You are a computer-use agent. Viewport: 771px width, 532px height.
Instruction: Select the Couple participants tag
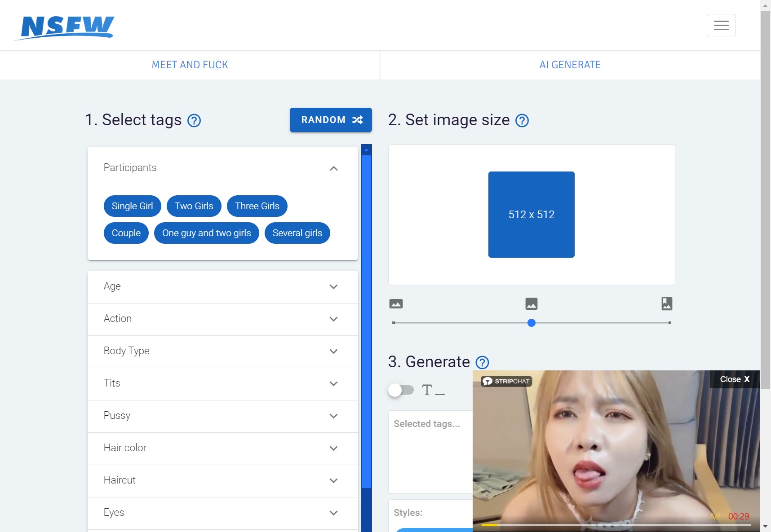point(126,233)
